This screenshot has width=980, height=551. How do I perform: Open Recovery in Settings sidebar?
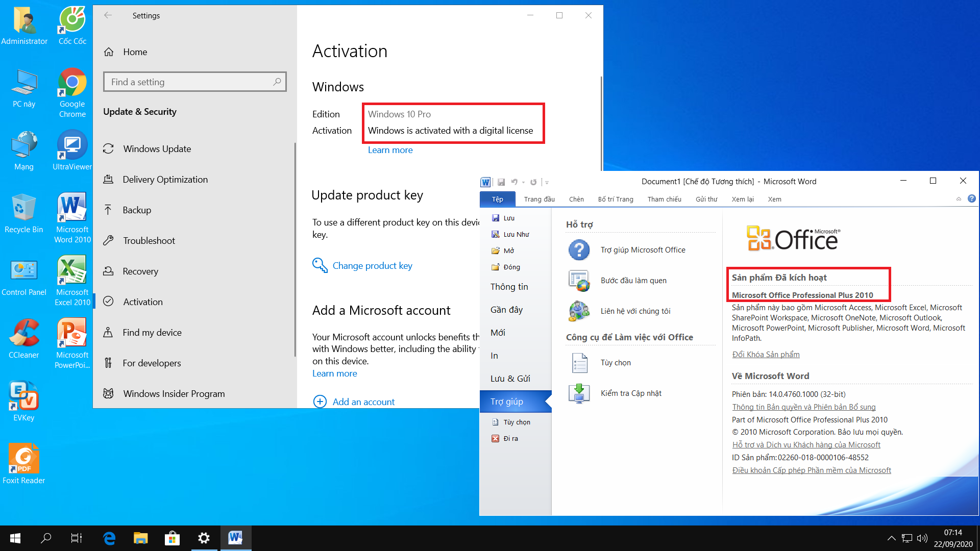(x=194, y=271)
